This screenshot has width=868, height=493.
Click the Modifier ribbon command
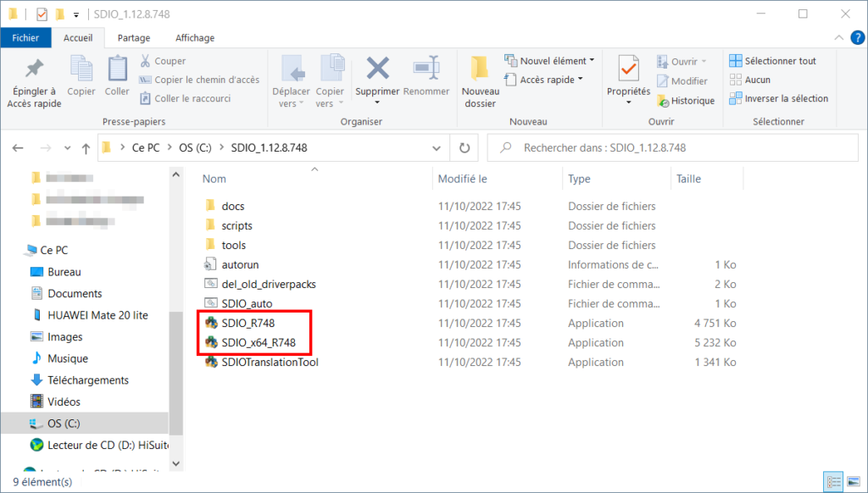682,81
